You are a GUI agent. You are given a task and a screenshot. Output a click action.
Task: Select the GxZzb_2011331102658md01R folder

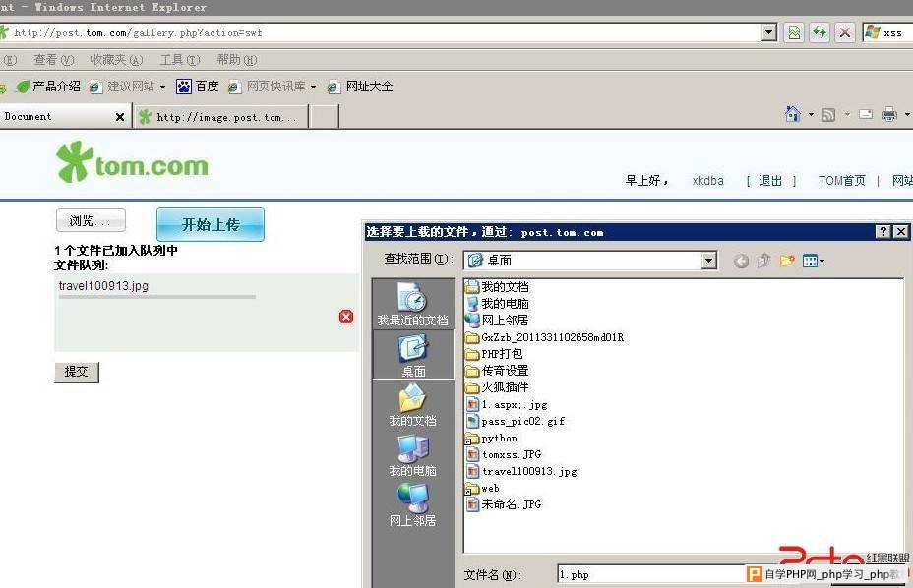pos(545,337)
